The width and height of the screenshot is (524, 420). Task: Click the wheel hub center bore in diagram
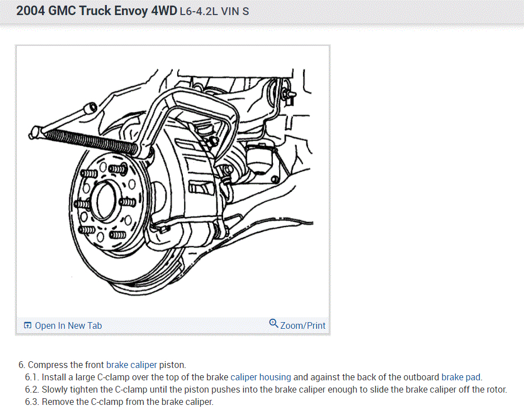click(107, 201)
